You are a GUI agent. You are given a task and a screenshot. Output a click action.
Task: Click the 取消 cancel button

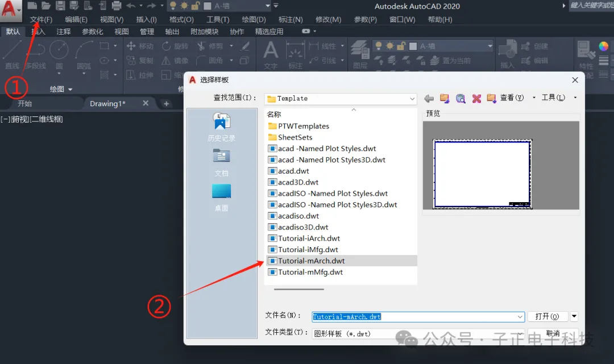click(553, 333)
